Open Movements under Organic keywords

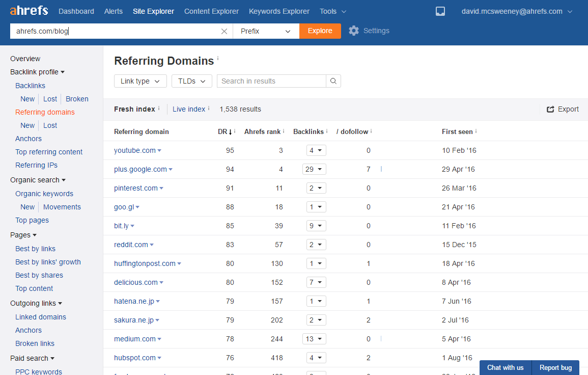click(62, 207)
